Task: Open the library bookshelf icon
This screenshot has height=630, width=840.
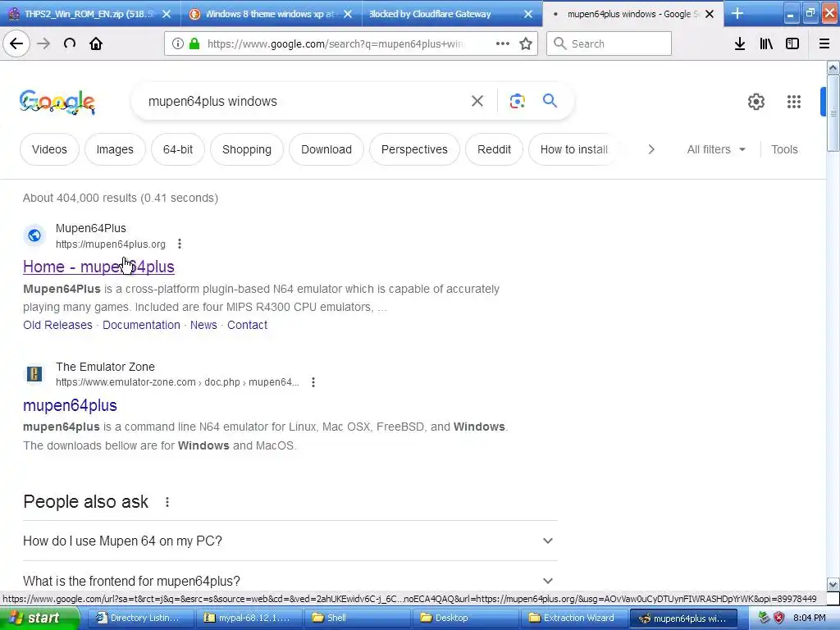Action: click(766, 43)
